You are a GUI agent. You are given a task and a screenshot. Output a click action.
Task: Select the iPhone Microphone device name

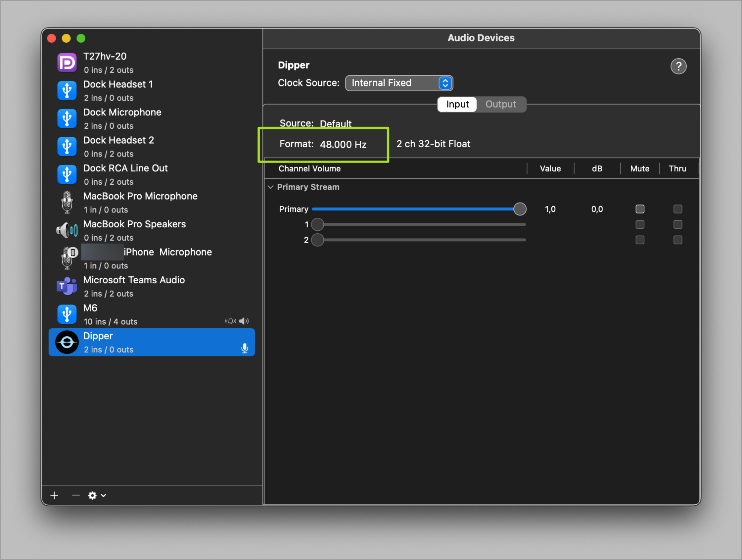pyautogui.click(x=168, y=252)
